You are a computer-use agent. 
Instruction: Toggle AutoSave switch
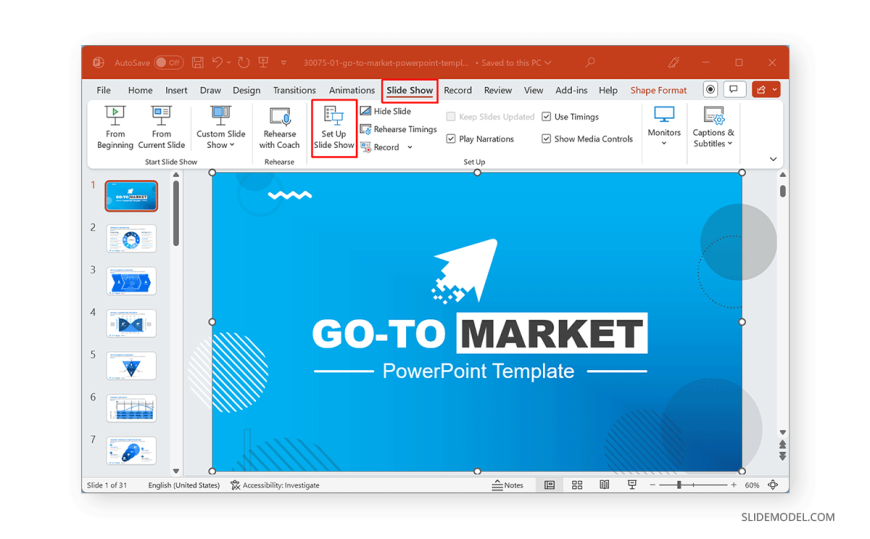(169, 63)
